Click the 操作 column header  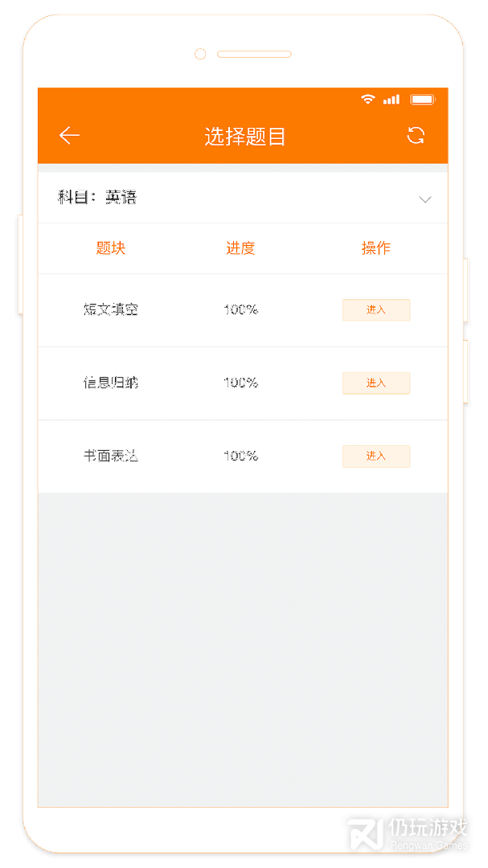pyautogui.click(x=375, y=248)
